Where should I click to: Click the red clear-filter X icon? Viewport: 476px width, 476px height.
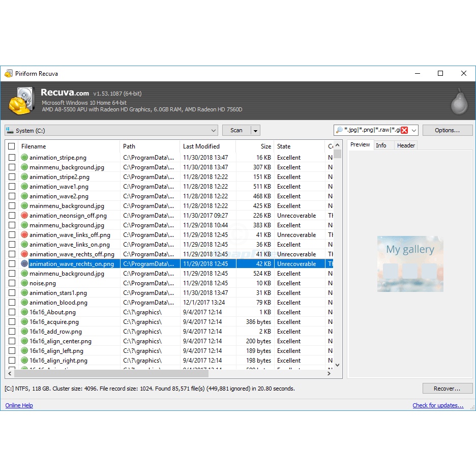(404, 130)
